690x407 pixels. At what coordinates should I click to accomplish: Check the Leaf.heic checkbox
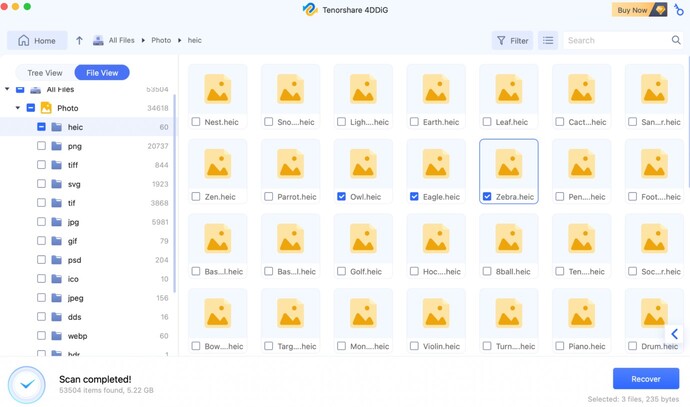[x=487, y=121]
